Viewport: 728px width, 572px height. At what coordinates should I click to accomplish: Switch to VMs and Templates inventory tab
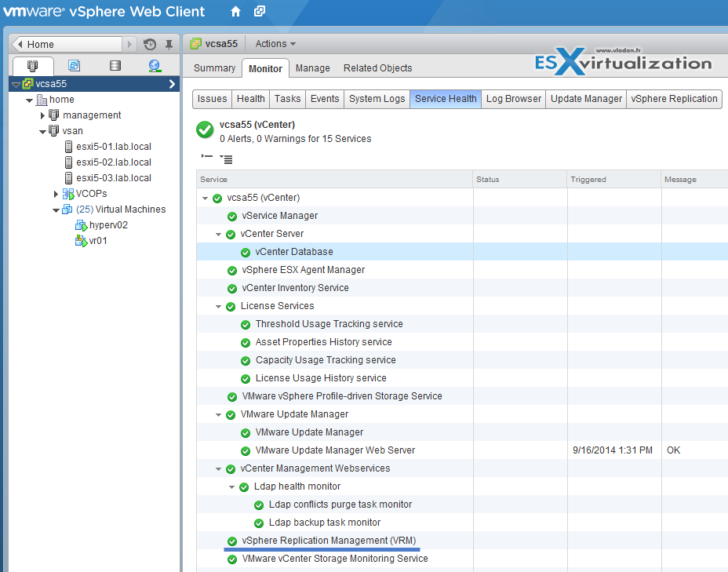(x=74, y=65)
